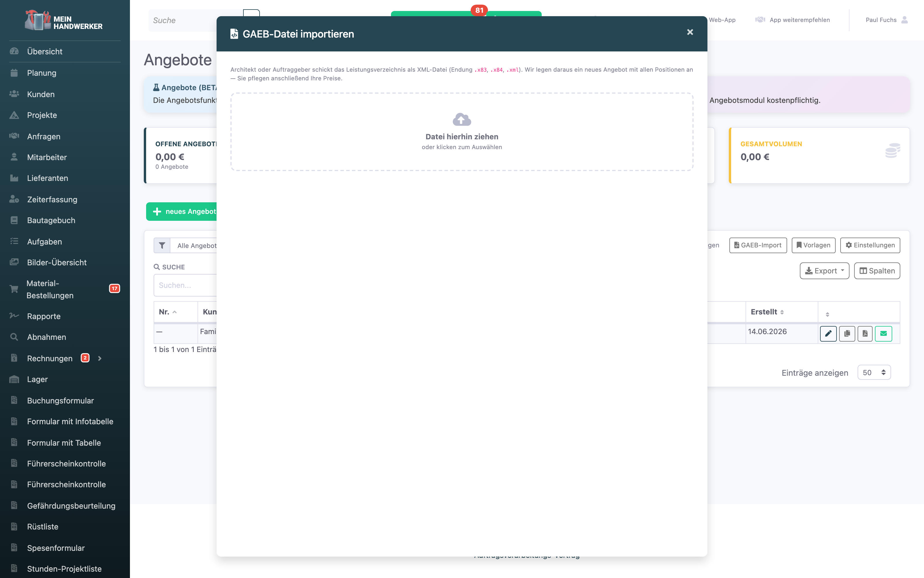Viewport: 924px width, 578px height.
Task: Click 'Datei hierhin ziehen' upload area text
Action: point(462,136)
